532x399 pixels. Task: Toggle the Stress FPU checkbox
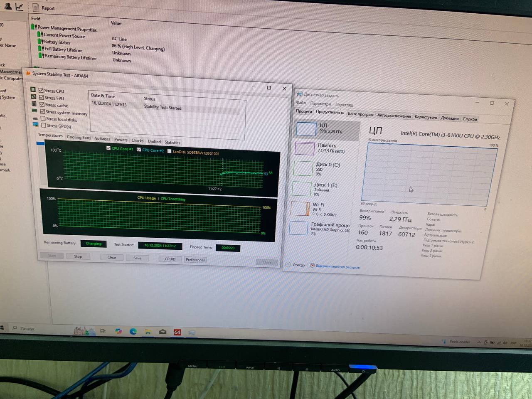pos(41,97)
